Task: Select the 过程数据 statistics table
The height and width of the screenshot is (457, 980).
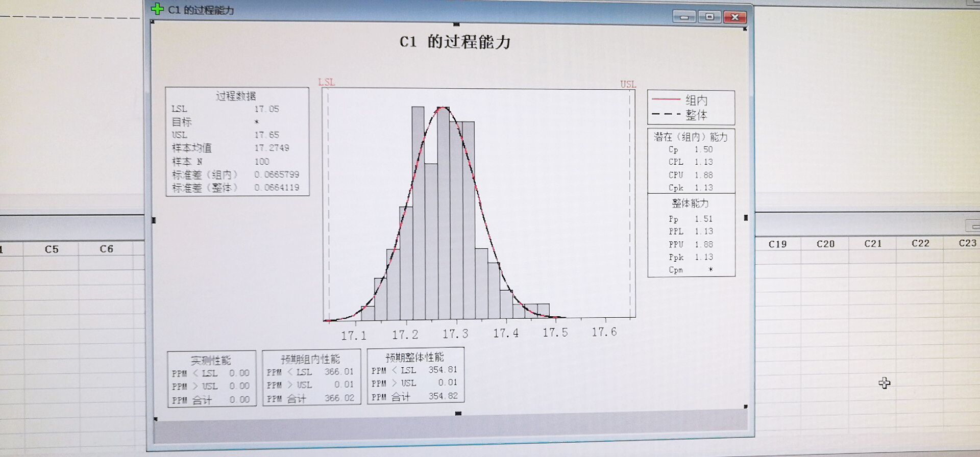Action: pyautogui.click(x=237, y=141)
